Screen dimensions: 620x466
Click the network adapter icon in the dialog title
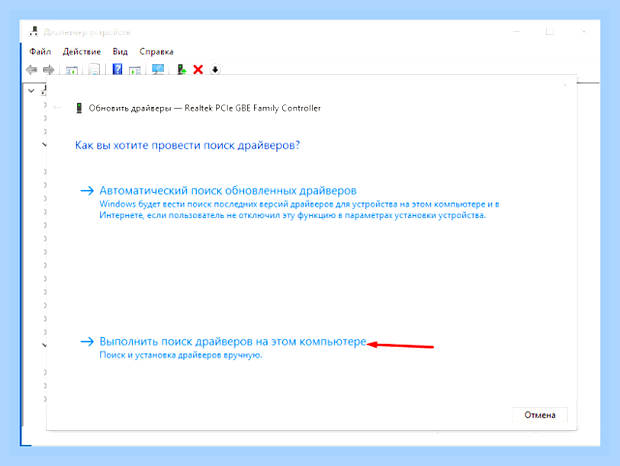tap(79, 108)
